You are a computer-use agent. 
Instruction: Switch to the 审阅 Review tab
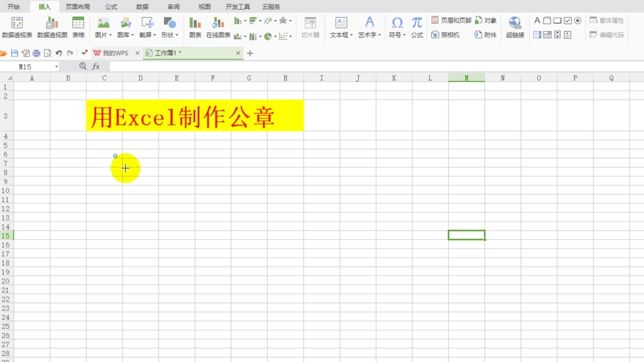pos(174,7)
